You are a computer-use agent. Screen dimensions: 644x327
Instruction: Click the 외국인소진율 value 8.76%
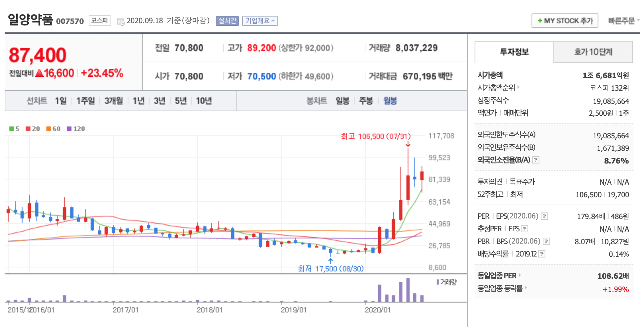pyautogui.click(x=616, y=161)
